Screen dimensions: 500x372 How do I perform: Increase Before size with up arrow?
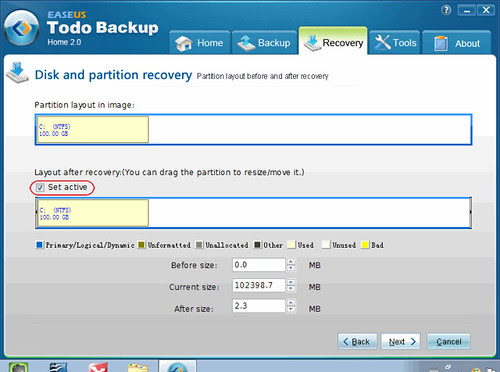291,262
